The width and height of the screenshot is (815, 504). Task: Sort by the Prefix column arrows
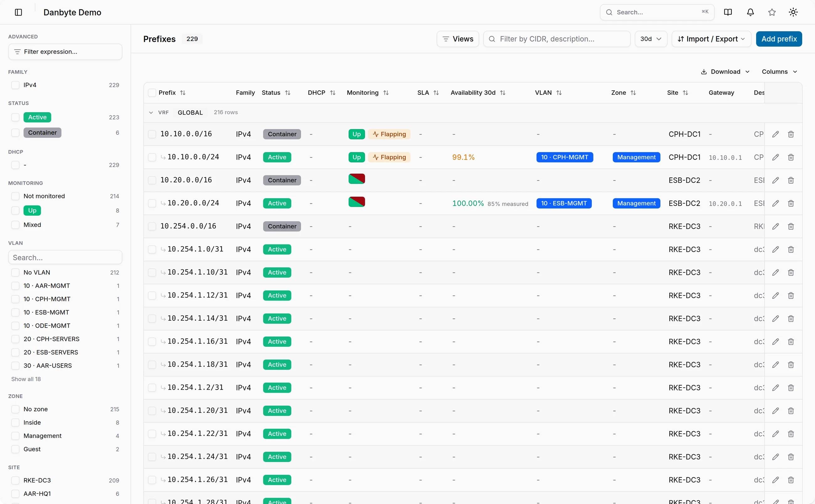tap(183, 93)
